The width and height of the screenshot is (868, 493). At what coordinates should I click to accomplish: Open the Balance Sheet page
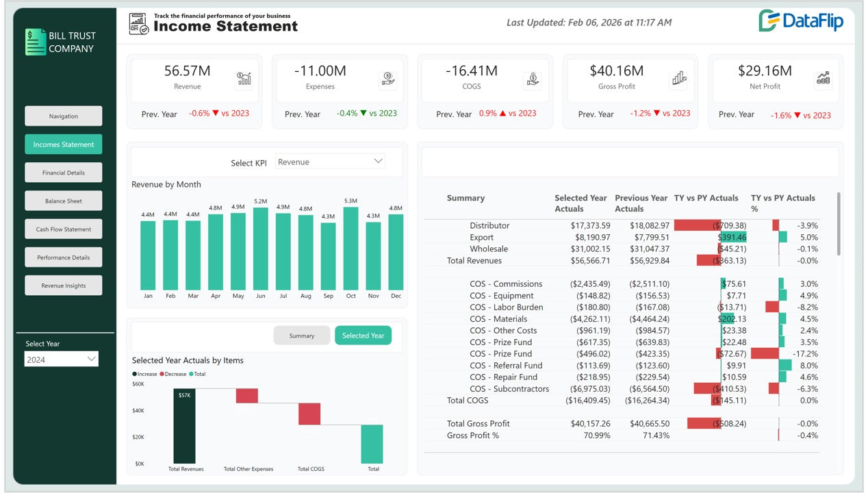pos(64,201)
